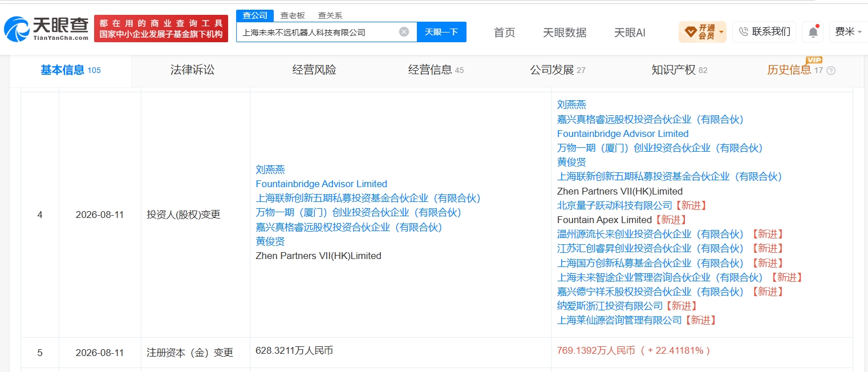Viewport: 868px width, 372px height.
Task: Open 万物一期（厦门）link in after-change column
Action: point(660,148)
